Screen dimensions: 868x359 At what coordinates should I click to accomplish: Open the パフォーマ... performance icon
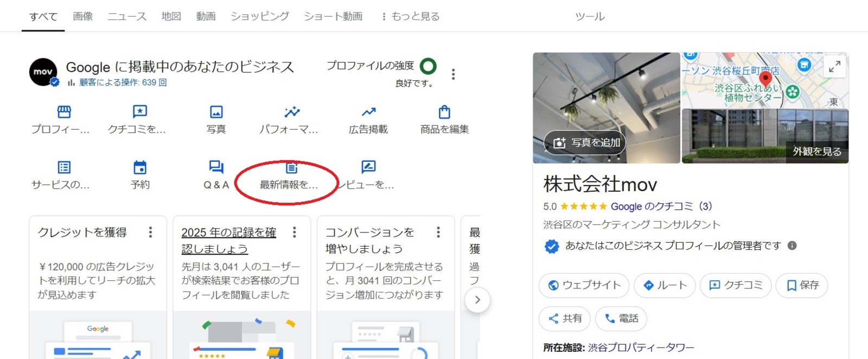coord(292,112)
